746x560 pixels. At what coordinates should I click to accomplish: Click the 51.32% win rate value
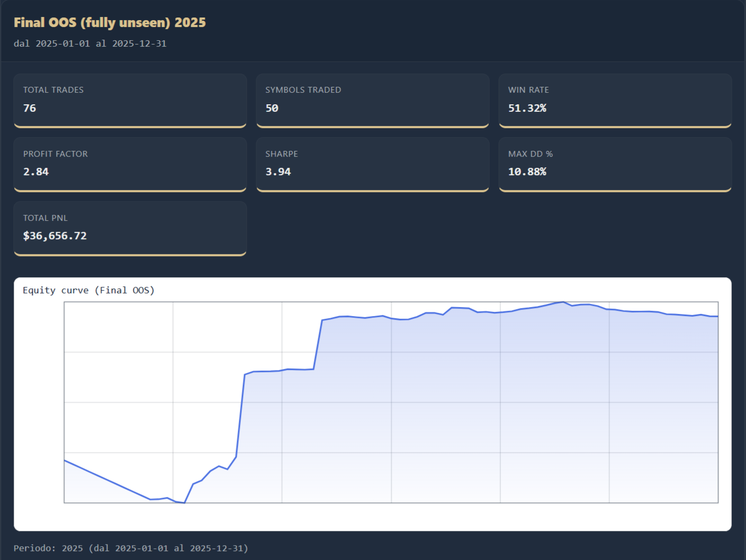click(x=527, y=108)
